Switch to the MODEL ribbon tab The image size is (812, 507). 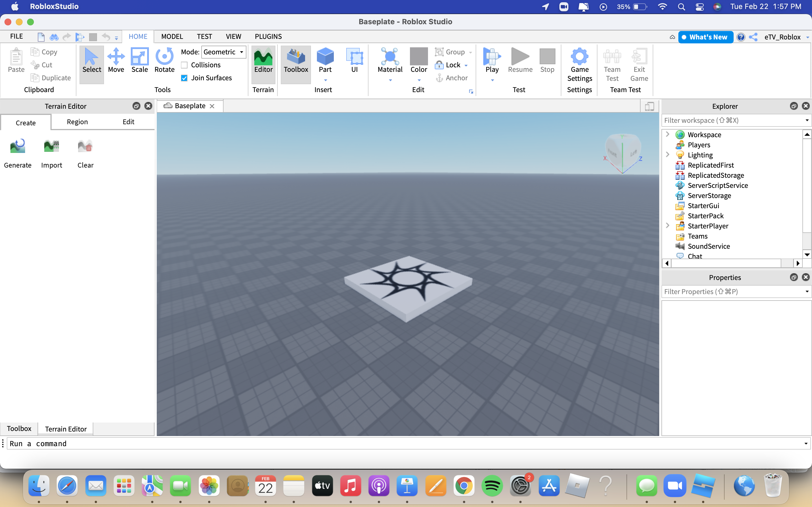171,36
